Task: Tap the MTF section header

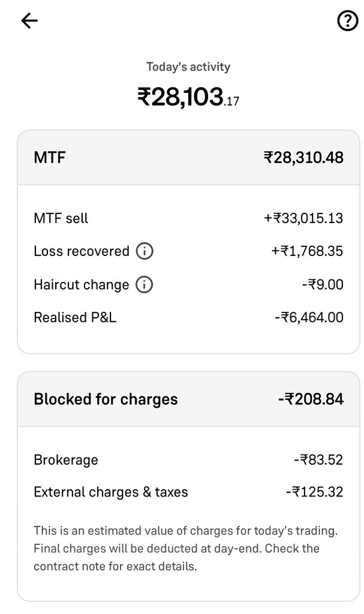Action: (x=188, y=158)
